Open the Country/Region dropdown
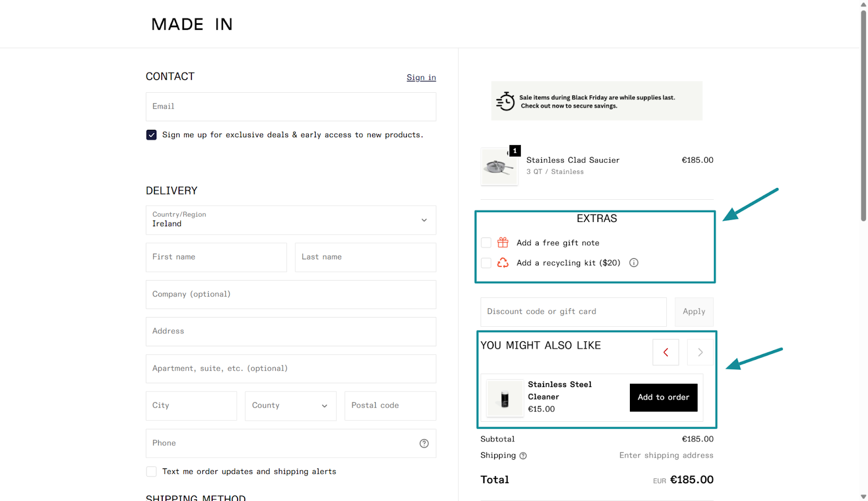The height and width of the screenshot is (501, 868). coord(291,220)
